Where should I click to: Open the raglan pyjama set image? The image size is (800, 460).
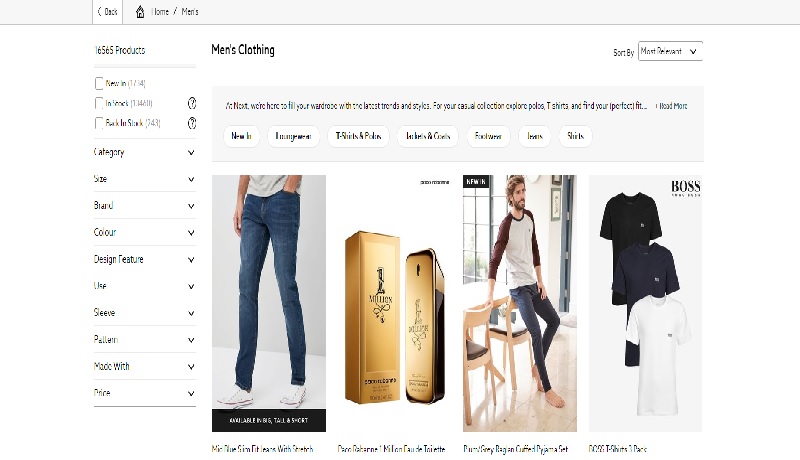tap(520, 303)
